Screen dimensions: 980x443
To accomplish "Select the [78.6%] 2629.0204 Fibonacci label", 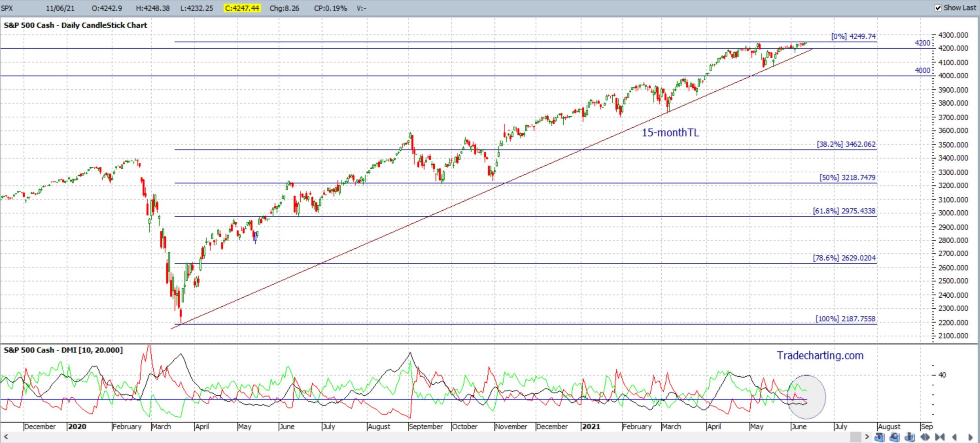I will [x=844, y=258].
